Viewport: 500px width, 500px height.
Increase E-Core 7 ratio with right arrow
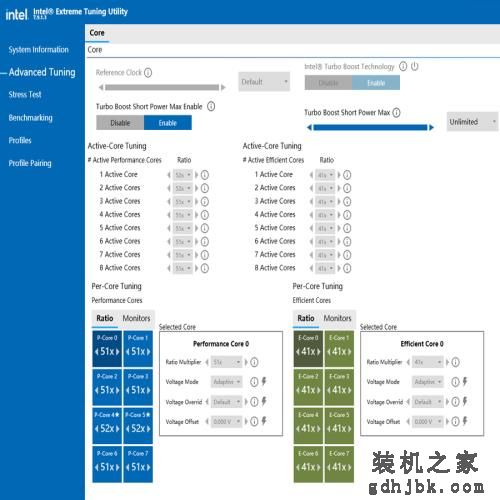tap(350, 467)
